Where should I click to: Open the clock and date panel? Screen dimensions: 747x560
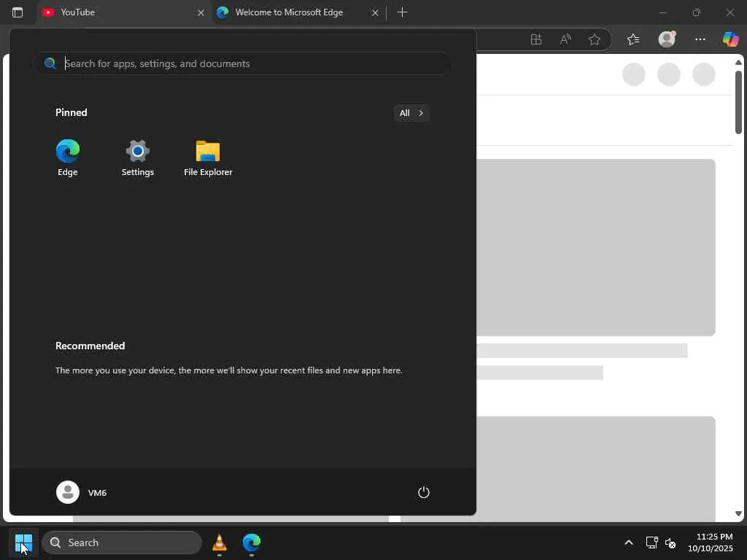[711, 542]
